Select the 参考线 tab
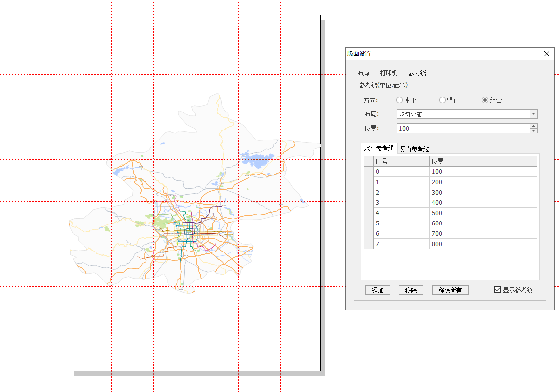Viewport: 559px width, 392px height. click(x=417, y=73)
